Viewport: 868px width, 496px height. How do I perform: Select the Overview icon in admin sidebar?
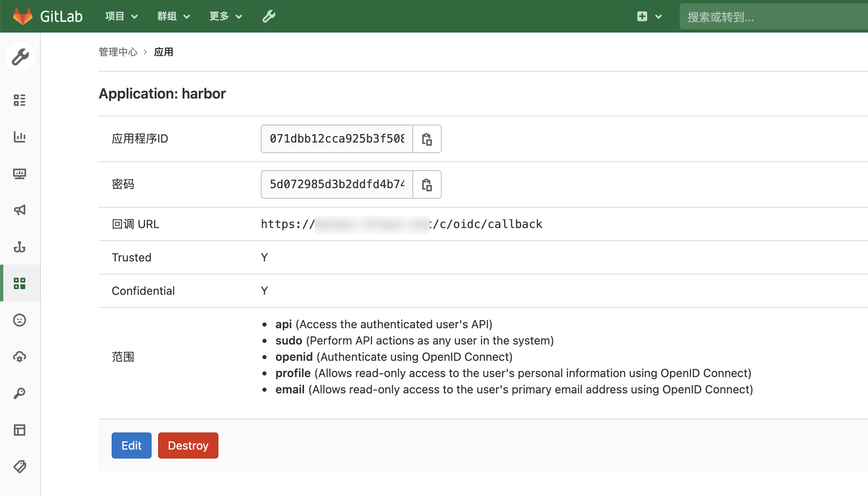[20, 101]
